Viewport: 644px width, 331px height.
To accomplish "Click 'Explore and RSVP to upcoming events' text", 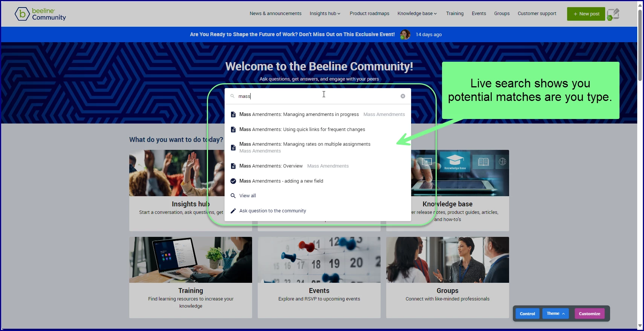I will click(319, 299).
